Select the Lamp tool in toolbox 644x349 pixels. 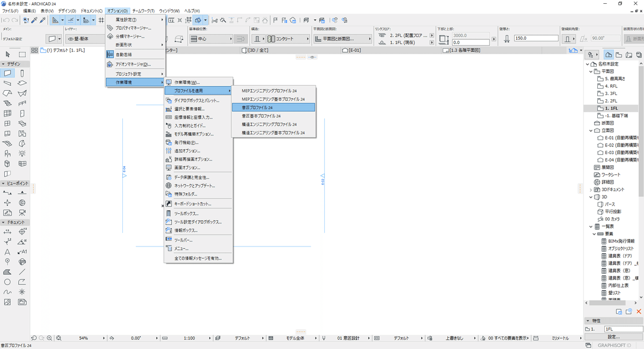[22, 154]
